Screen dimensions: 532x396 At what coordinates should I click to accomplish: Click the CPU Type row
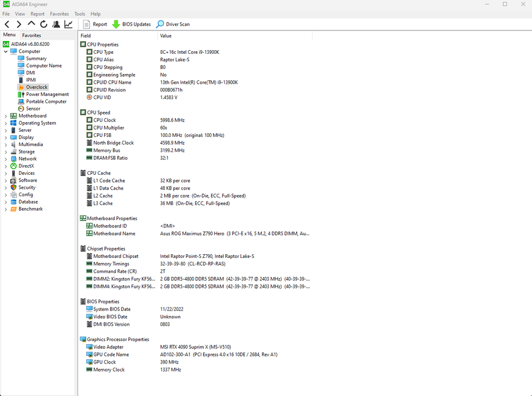pyautogui.click(x=195, y=52)
